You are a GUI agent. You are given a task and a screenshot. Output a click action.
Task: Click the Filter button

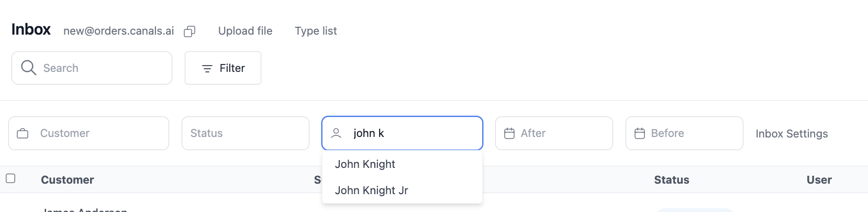coord(223,68)
